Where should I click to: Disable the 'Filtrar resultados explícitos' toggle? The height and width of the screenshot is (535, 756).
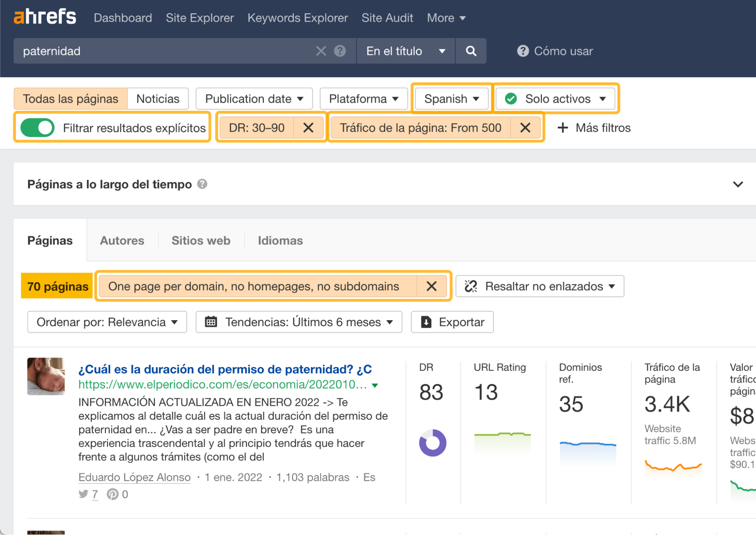pyautogui.click(x=37, y=128)
